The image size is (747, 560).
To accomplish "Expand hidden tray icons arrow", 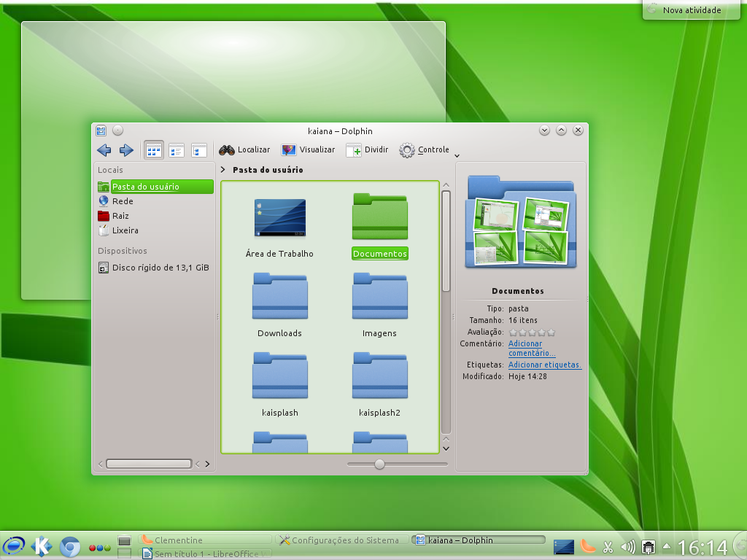I will pyautogui.click(x=667, y=547).
